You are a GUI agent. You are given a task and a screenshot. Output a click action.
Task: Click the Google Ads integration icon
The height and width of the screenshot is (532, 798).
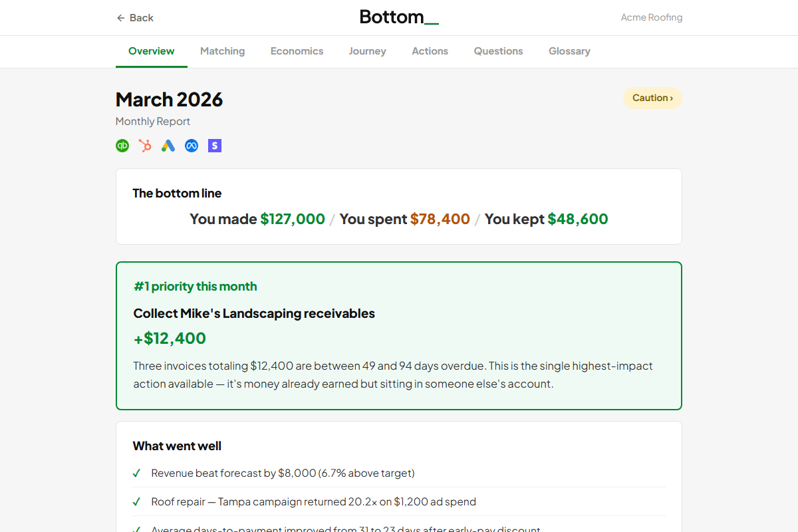click(168, 145)
